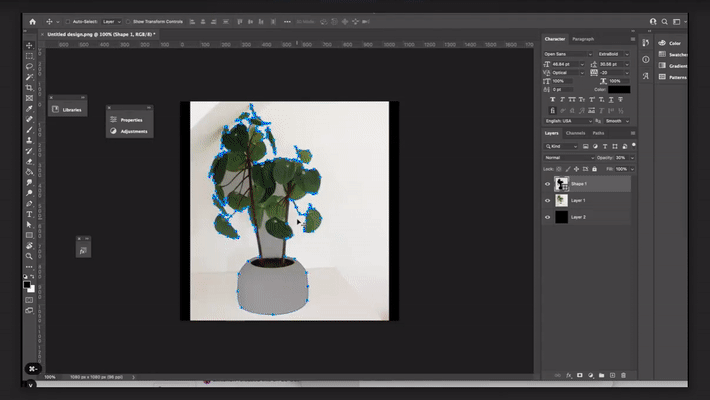Switch to the Channels tab
710x400 pixels.
click(x=576, y=133)
